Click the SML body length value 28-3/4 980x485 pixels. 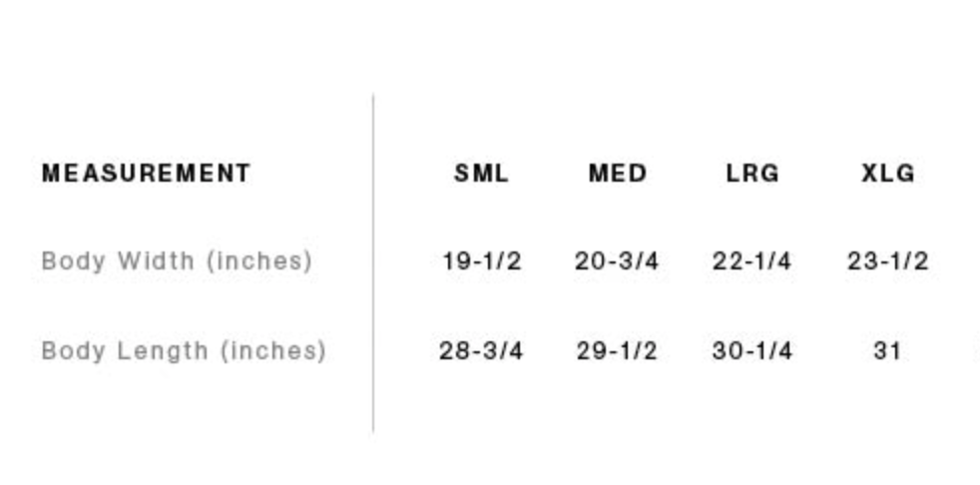481,351
